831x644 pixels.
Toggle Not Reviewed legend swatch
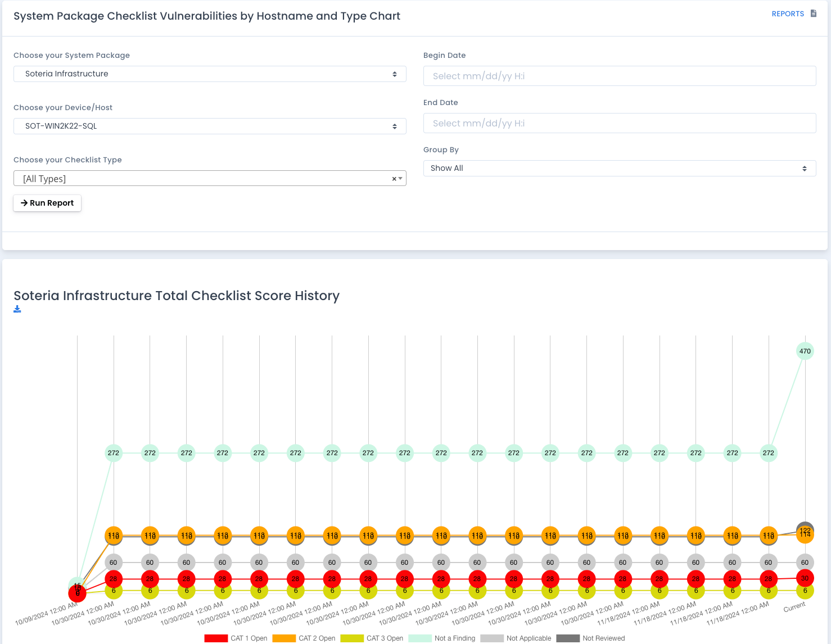tap(568, 638)
